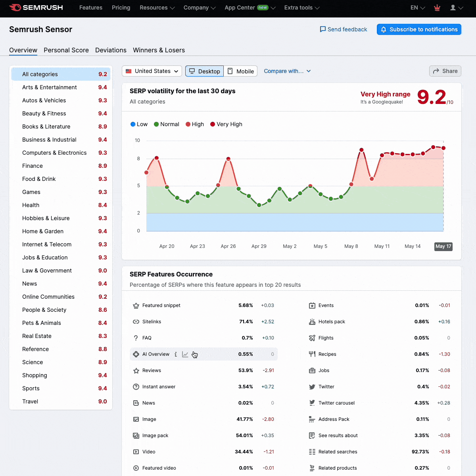Screen dimensions: 476x476
Task: Select the Shopping category
Action: click(x=61, y=375)
